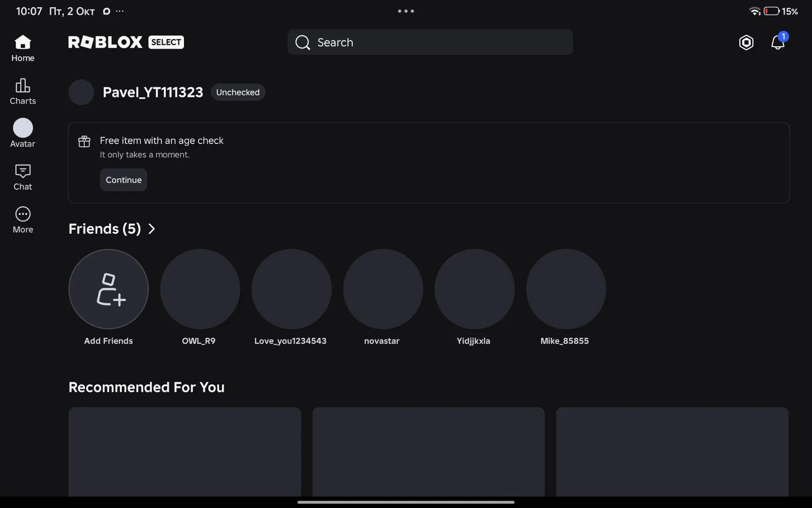Click the 'novastar' name label
Screen dimensions: 812x508
pos(382,341)
